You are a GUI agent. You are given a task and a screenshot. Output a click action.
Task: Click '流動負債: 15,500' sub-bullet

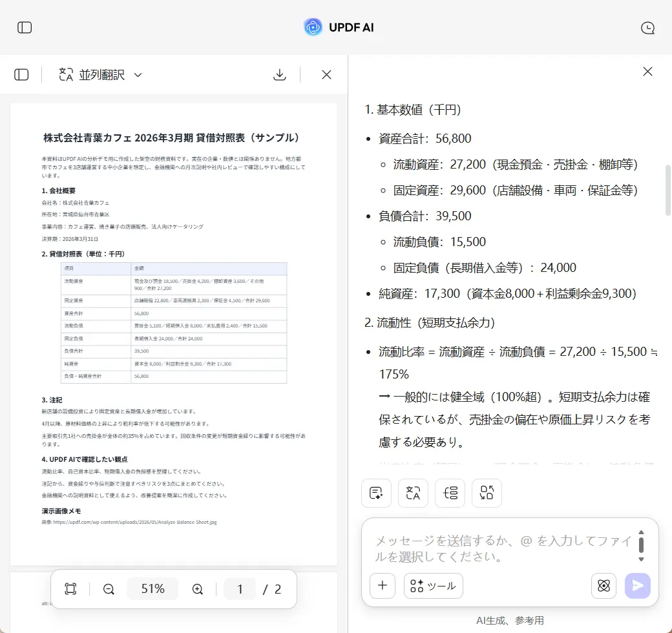coord(439,242)
